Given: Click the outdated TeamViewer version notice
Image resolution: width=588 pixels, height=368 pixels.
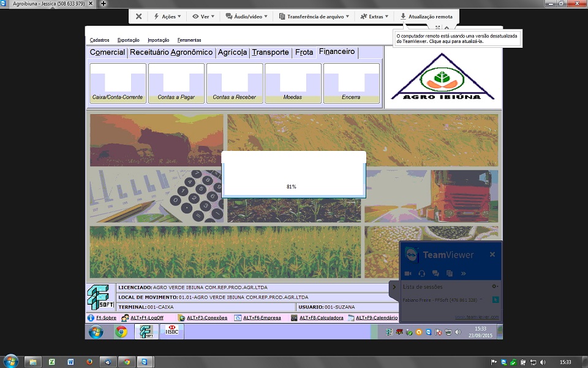Looking at the screenshot, I should (457, 39).
